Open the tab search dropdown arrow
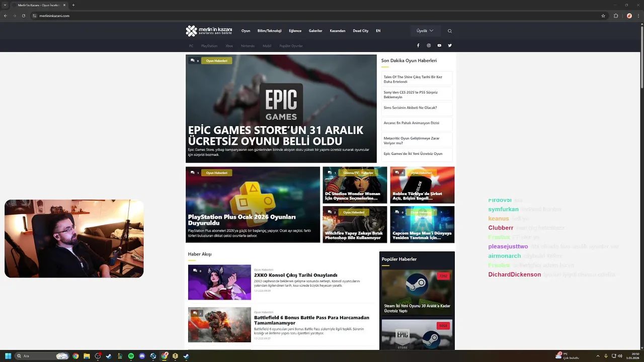Screen dimensions: 644x362 tap(5, 5)
